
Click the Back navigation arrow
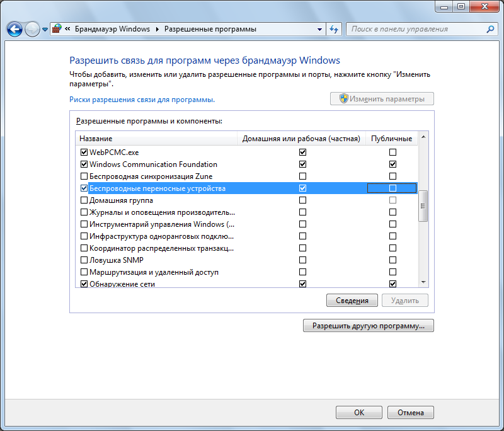pos(14,30)
